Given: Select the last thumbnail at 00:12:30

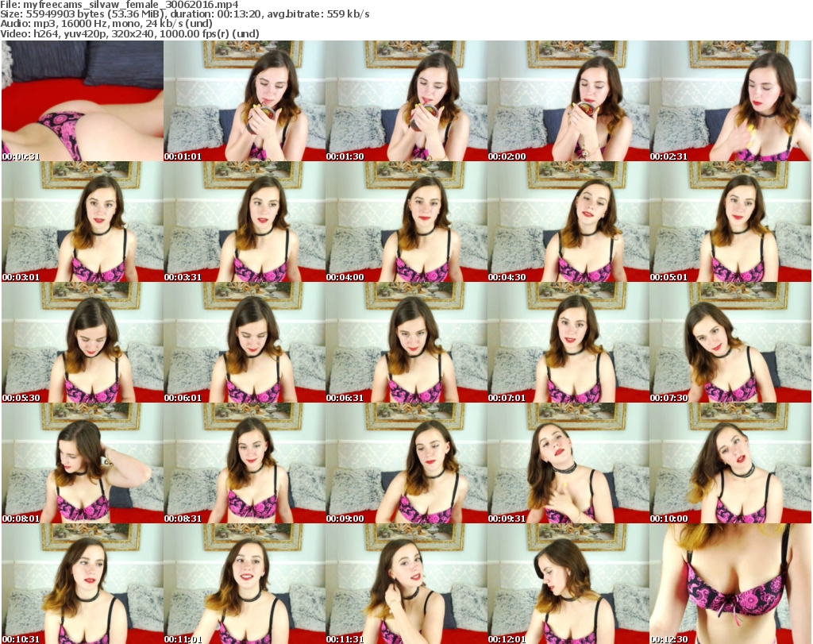Looking at the screenshot, I should point(730,584).
